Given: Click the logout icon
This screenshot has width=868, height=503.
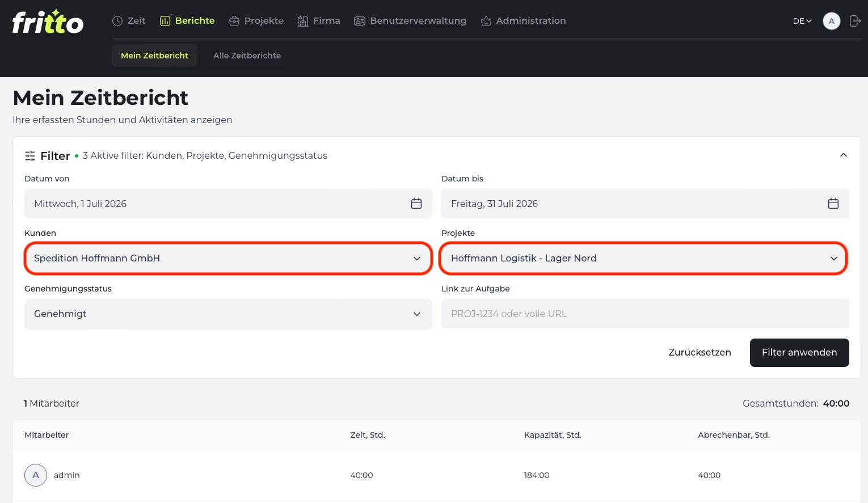Looking at the screenshot, I should (x=856, y=21).
